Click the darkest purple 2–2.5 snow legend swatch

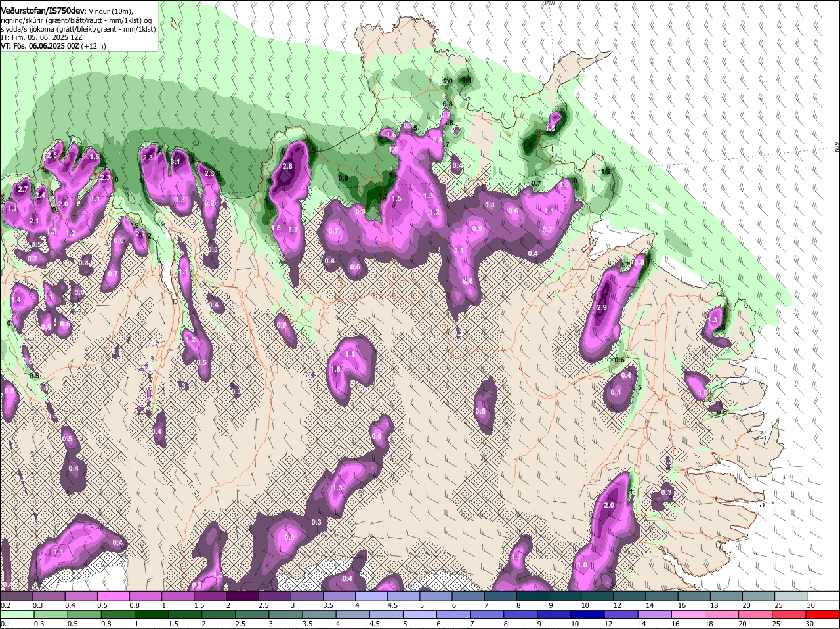coord(242,596)
